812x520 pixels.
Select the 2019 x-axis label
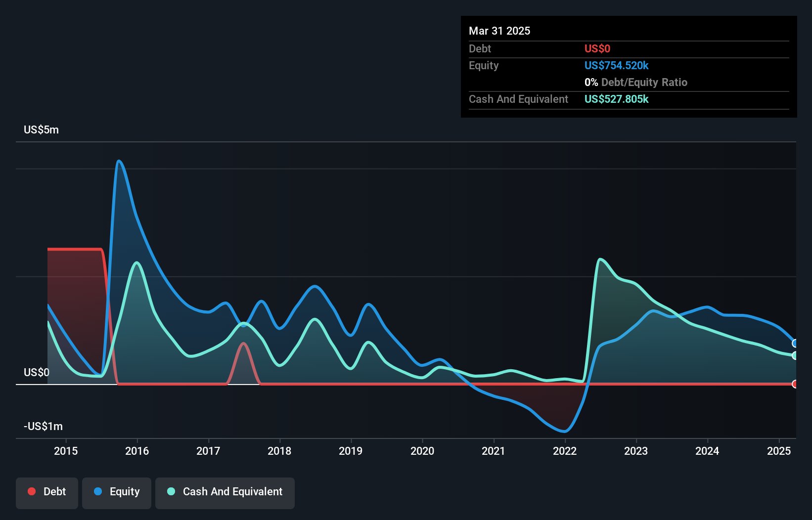tap(351, 451)
